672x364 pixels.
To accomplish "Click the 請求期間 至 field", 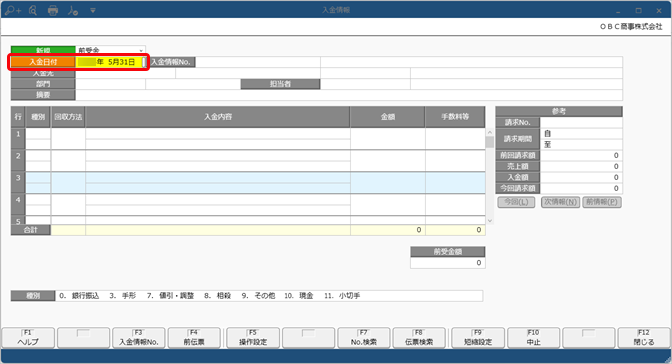I will tap(581, 144).
